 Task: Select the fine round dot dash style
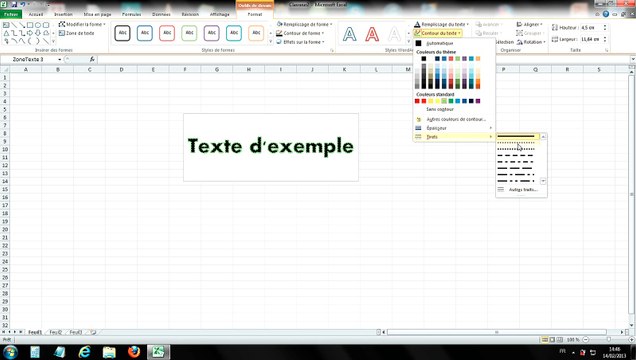pos(518,143)
